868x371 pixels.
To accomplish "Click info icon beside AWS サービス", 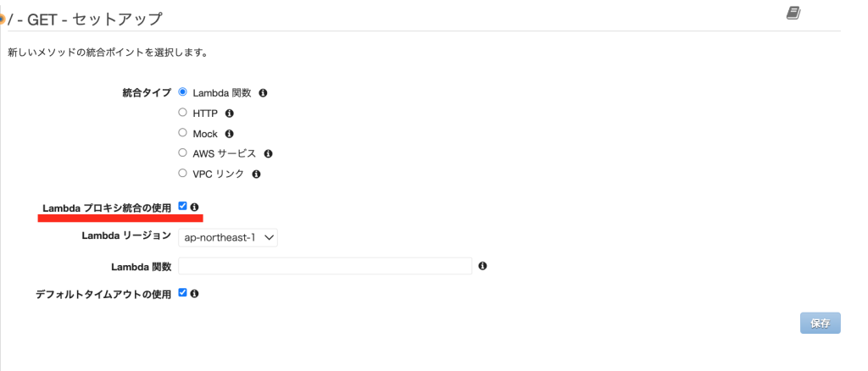I will click(x=268, y=153).
